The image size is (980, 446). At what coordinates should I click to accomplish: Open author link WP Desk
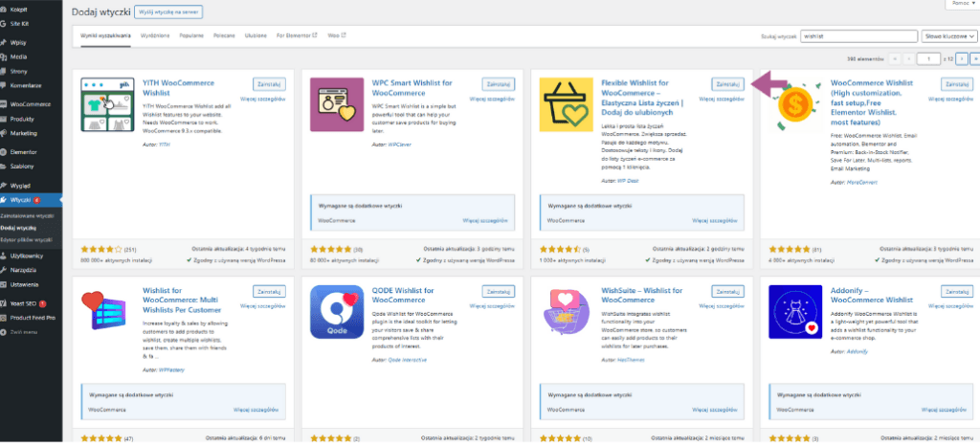pos(628,181)
